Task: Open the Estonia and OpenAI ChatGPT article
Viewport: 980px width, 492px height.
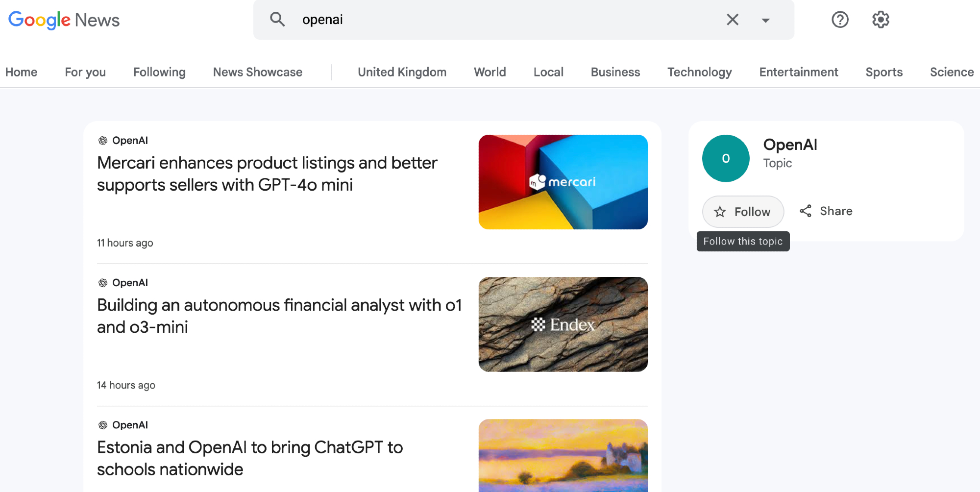Action: [x=250, y=458]
